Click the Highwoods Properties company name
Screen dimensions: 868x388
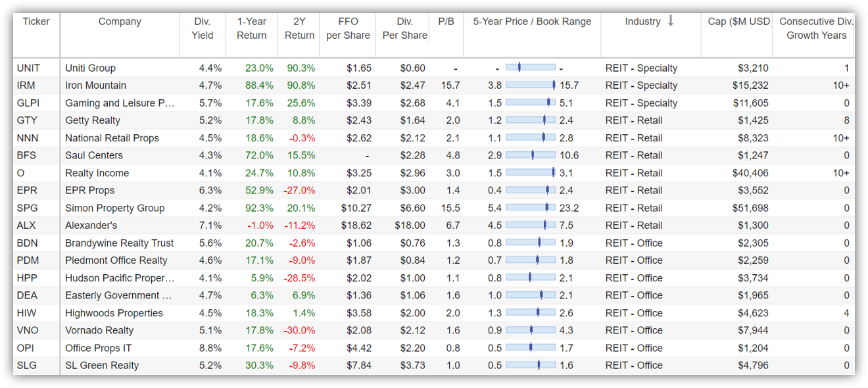coord(114,313)
